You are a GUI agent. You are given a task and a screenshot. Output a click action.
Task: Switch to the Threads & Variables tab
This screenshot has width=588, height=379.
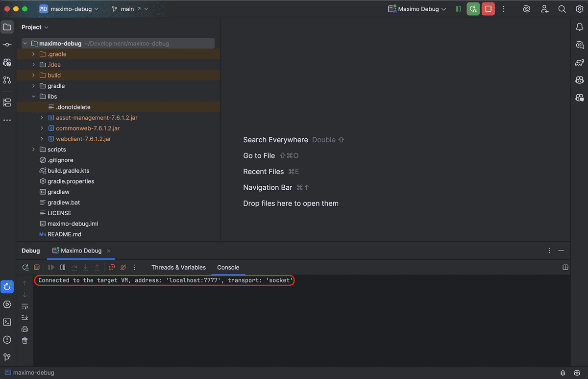coord(178,267)
